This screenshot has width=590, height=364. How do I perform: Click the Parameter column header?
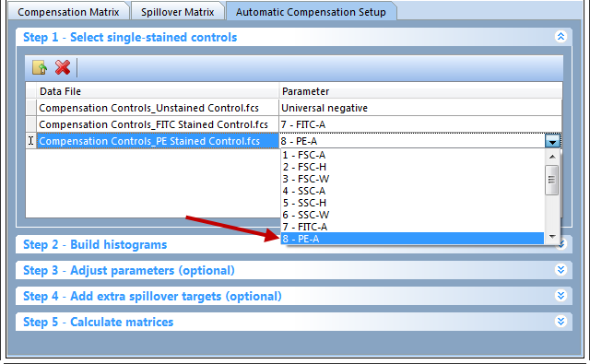[420, 91]
